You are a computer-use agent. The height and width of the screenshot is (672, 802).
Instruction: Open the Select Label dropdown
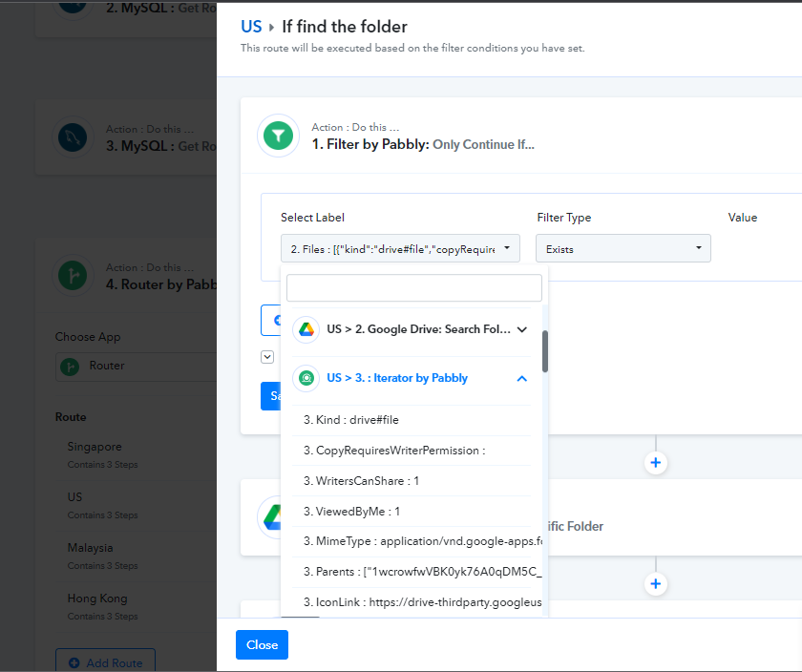click(400, 248)
